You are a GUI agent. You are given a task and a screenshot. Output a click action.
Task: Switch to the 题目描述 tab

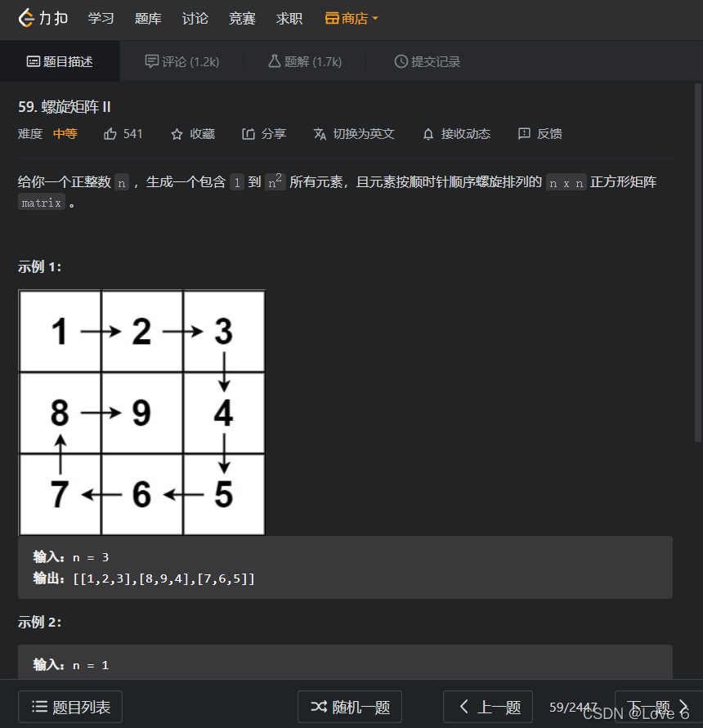click(60, 61)
